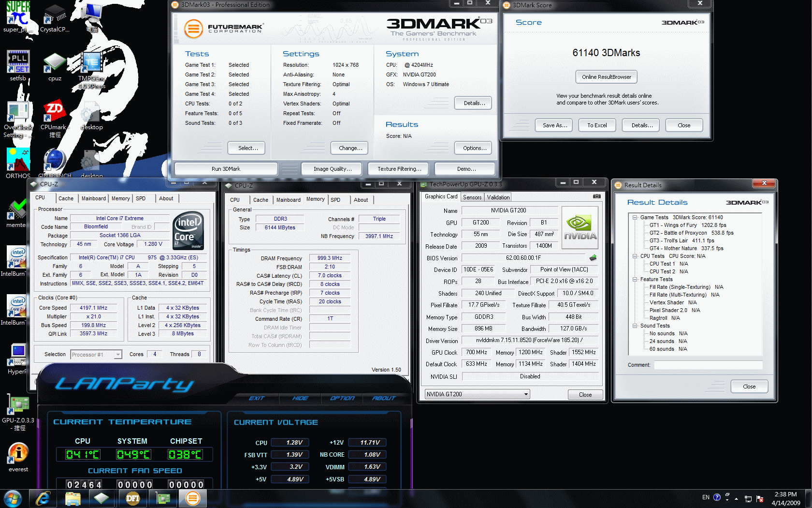Image resolution: width=812 pixels, height=508 pixels.
Task: Click Close in the GPU-Z window
Action: click(x=585, y=395)
